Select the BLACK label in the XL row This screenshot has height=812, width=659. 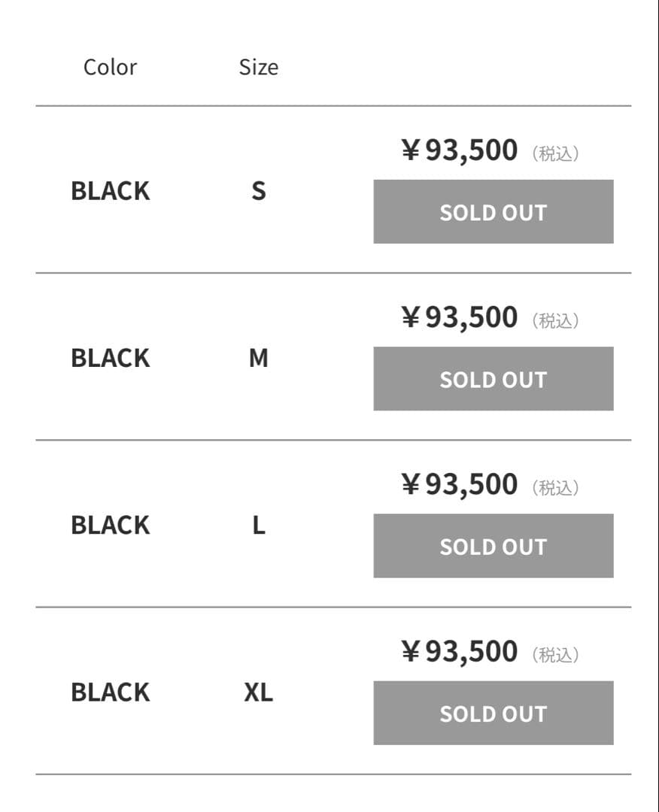(110, 692)
